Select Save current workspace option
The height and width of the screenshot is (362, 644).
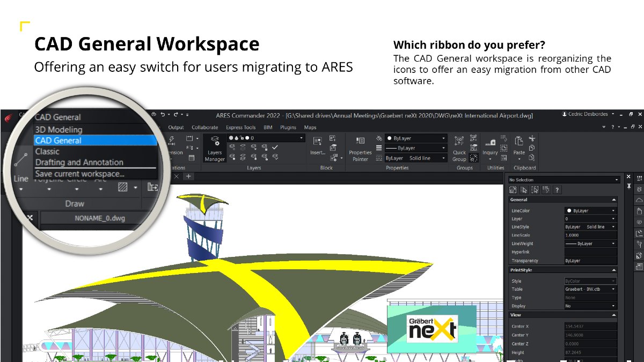point(96,174)
